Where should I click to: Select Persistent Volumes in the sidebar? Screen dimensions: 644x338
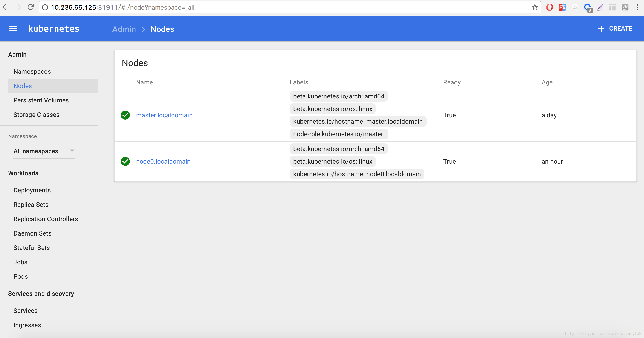point(41,100)
